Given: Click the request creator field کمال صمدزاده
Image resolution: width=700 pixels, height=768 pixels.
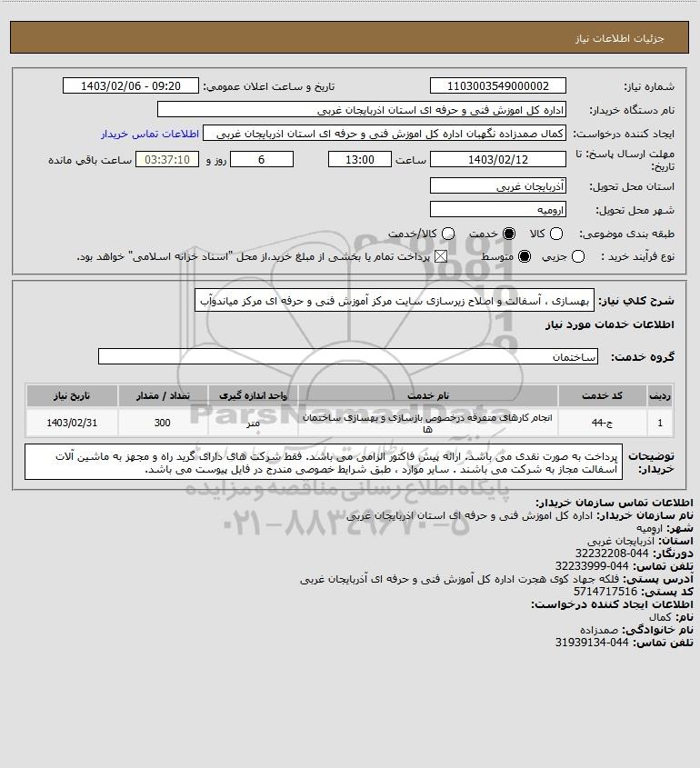Looking at the screenshot, I should point(385,134).
